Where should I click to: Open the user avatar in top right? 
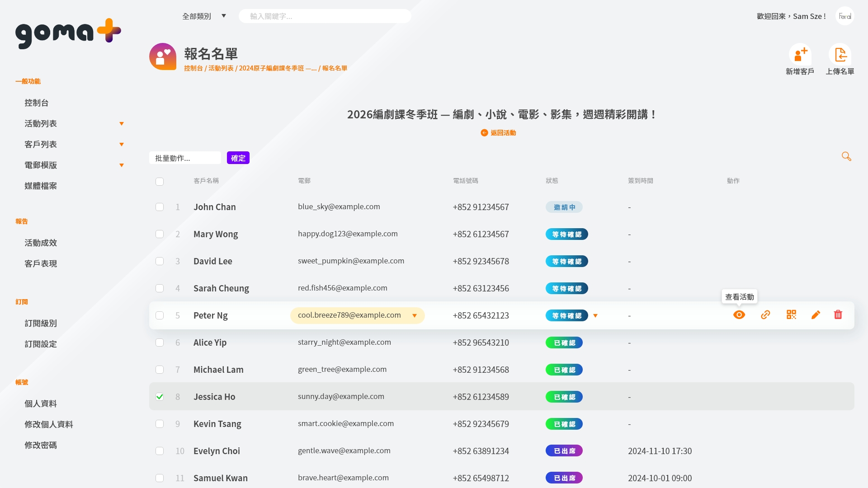844,16
